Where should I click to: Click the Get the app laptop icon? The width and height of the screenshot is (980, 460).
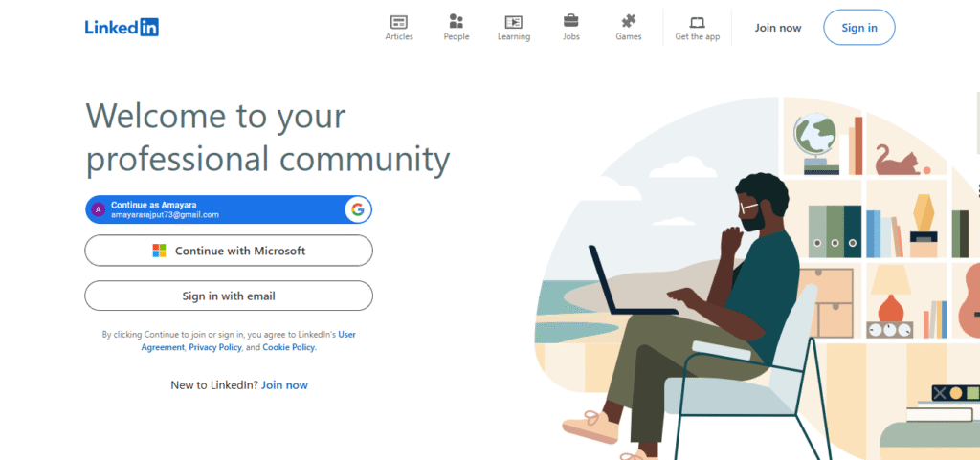(x=698, y=23)
